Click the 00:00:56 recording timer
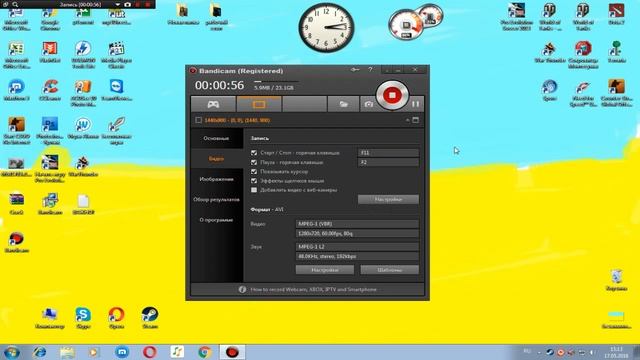640x360 pixels. 219,85
